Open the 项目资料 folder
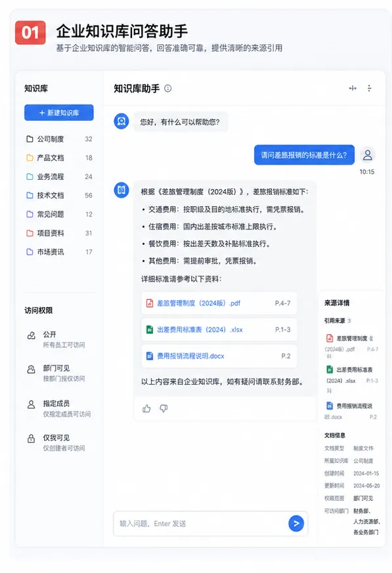Screen dimensions: 392x573 click(x=59, y=233)
